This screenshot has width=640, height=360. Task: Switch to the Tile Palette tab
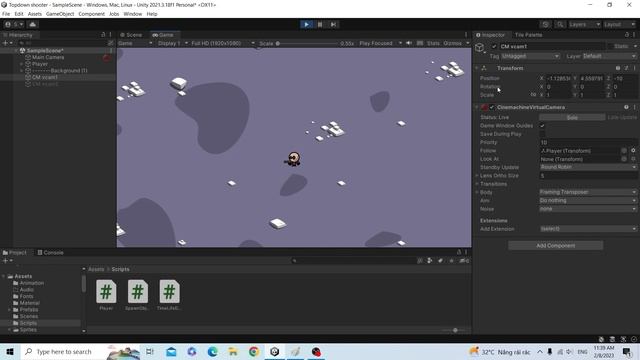528,35
